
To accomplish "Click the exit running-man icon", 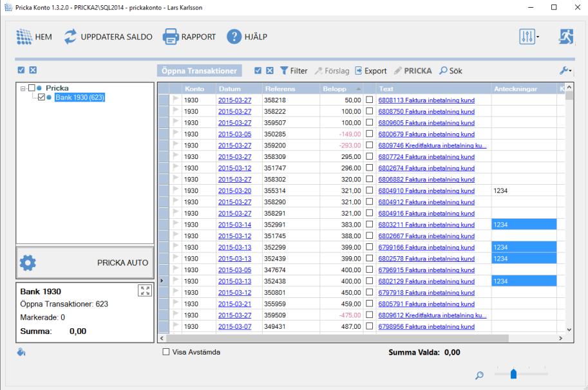I will [x=566, y=37].
